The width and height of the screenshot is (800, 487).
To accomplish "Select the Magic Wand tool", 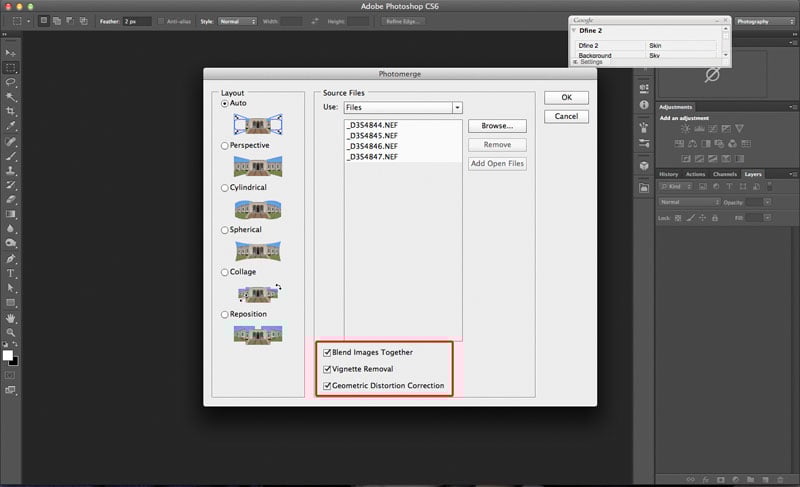I will pos(10,97).
